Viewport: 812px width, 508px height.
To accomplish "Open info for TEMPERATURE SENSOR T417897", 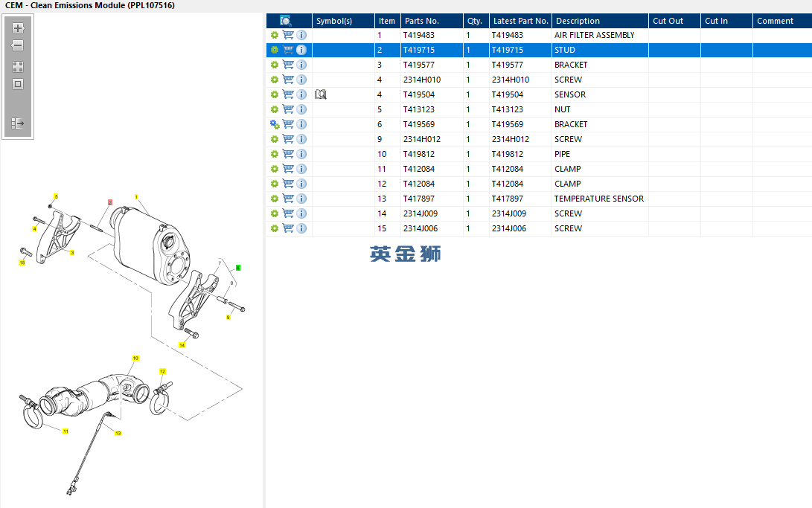I will pyautogui.click(x=301, y=199).
